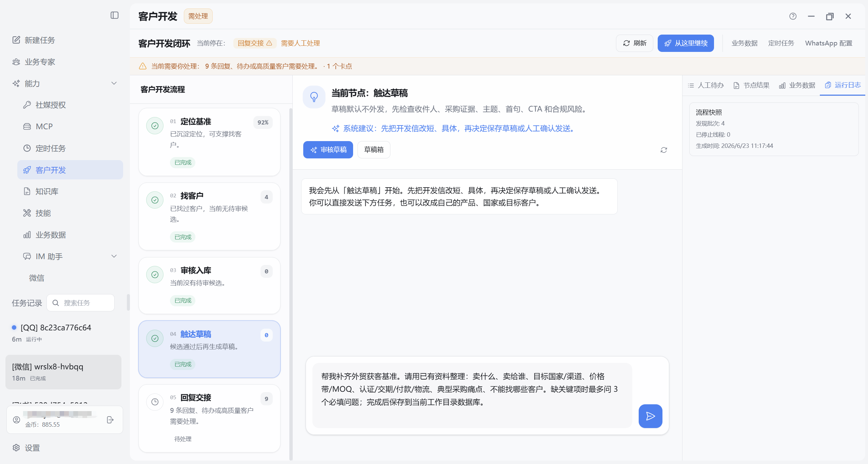Select step 02 找客户 card

pos(209,216)
